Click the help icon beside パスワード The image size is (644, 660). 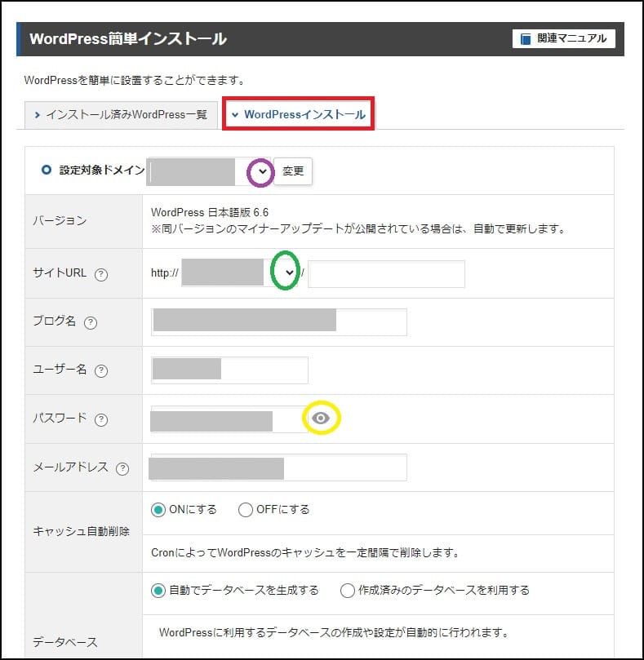[101, 419]
